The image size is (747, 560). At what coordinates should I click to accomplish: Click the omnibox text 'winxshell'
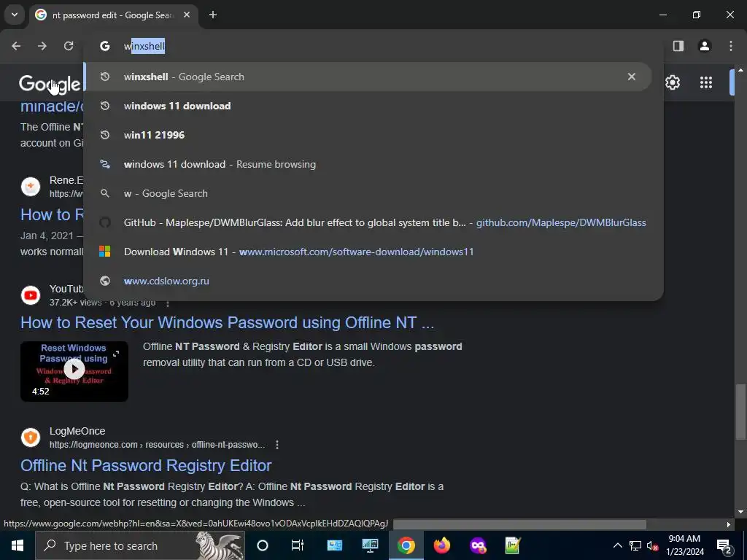click(x=144, y=46)
